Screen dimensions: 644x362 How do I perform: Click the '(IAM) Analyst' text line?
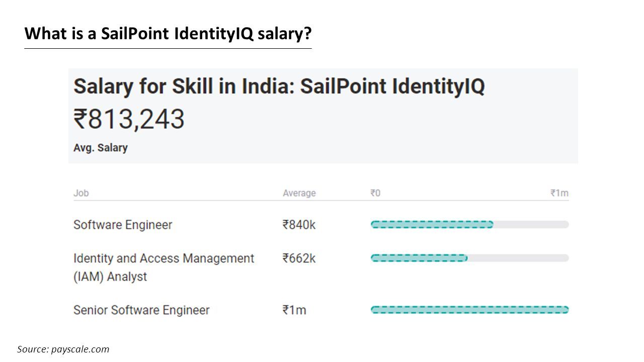110,277
